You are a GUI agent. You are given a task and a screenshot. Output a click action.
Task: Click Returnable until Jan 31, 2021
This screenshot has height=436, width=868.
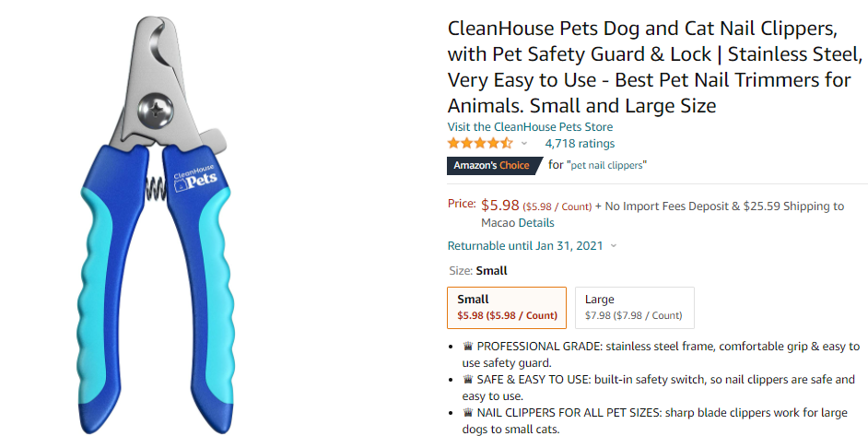526,246
